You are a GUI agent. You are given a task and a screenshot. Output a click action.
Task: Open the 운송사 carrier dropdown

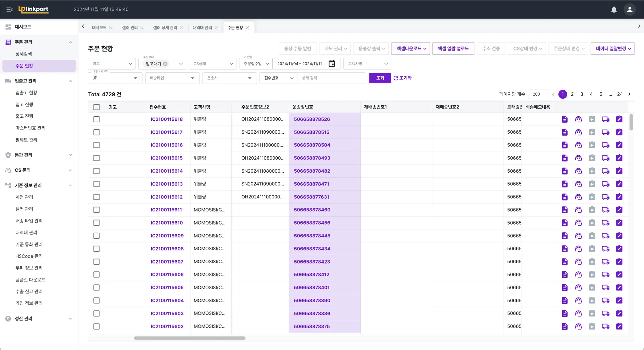[x=229, y=78]
